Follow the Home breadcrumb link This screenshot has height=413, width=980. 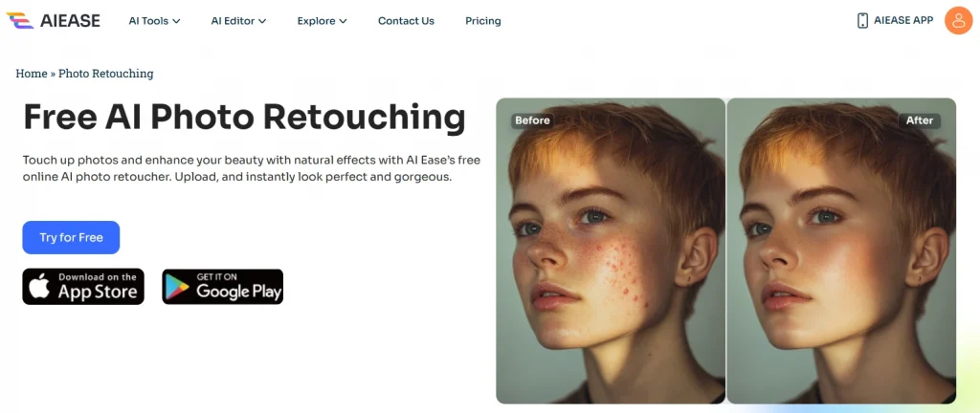point(31,74)
